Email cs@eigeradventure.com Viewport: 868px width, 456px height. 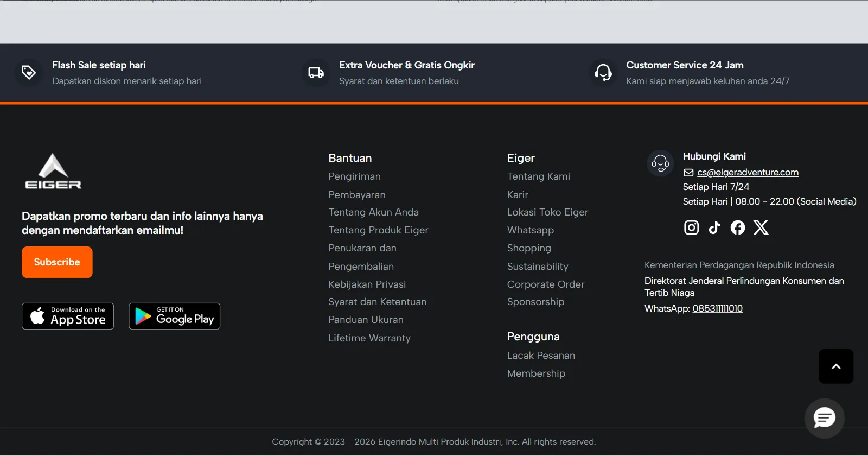[x=748, y=172]
